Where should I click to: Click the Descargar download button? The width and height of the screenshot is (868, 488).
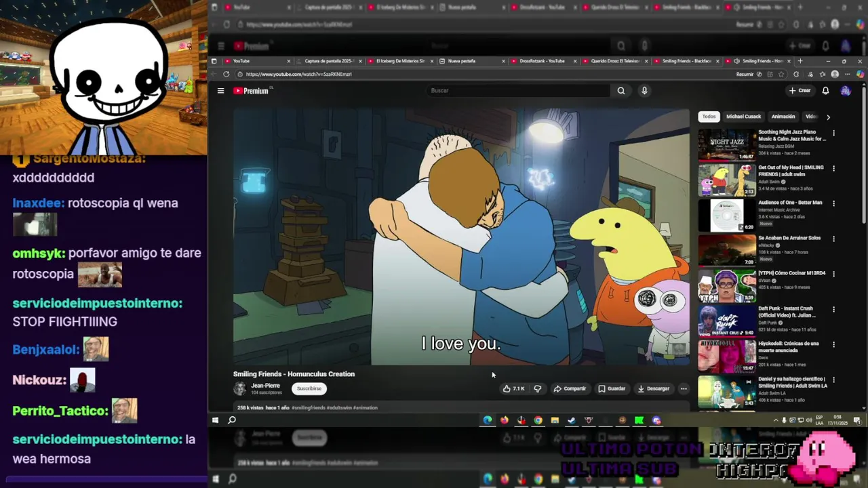(654, 388)
